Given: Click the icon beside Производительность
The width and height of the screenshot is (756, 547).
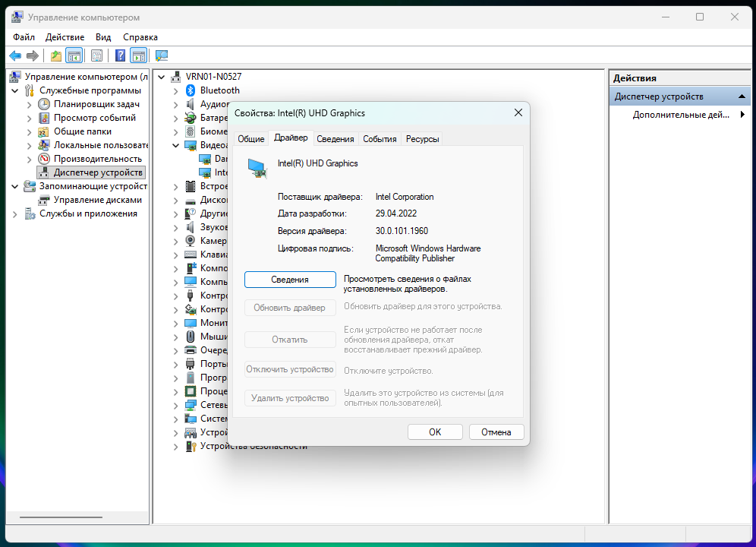Looking at the screenshot, I should tap(44, 159).
